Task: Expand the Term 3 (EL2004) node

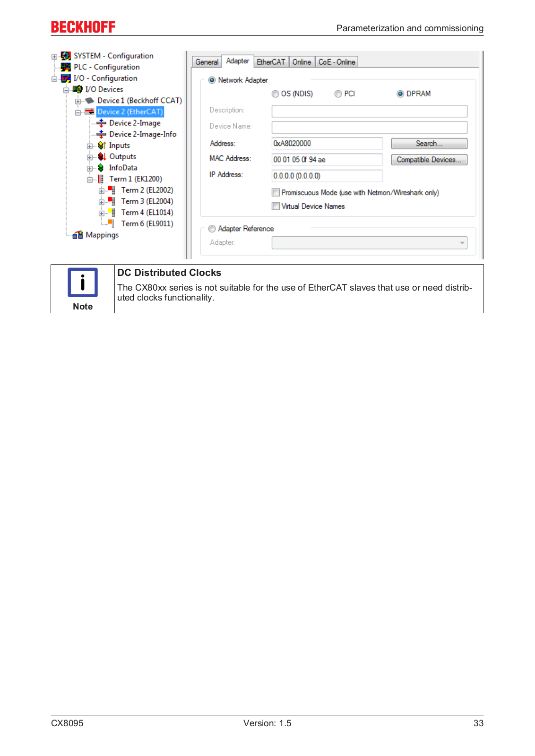Action: 102,202
